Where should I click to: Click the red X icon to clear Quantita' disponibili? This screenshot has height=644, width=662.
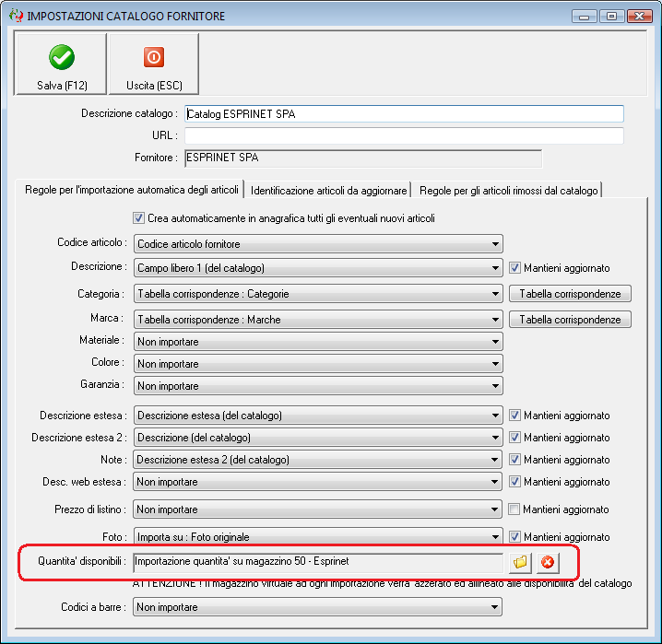548,562
